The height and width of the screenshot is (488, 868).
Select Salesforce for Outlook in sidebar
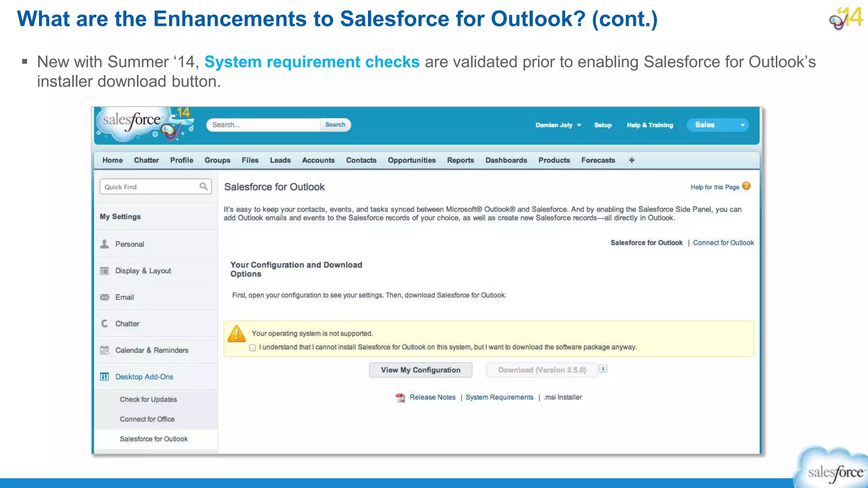pos(153,439)
